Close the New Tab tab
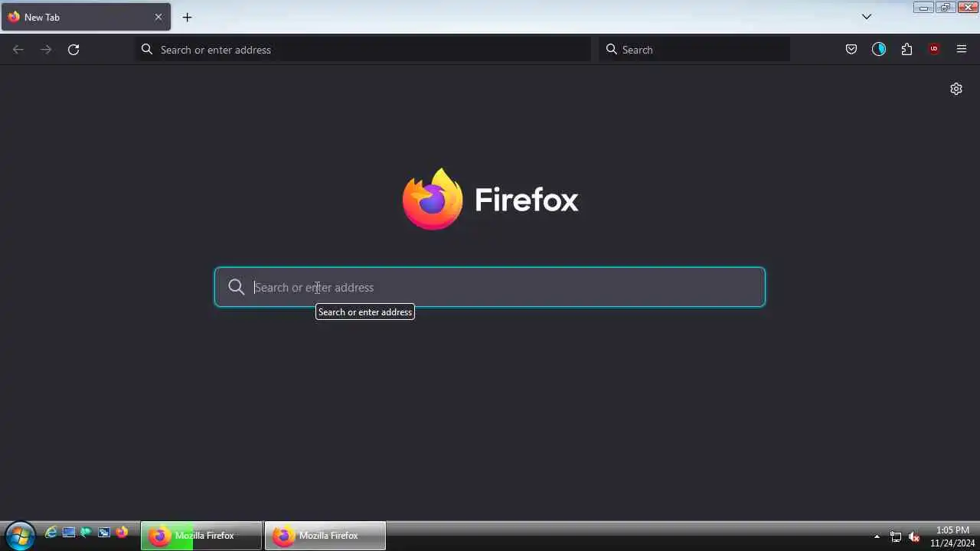 158,17
